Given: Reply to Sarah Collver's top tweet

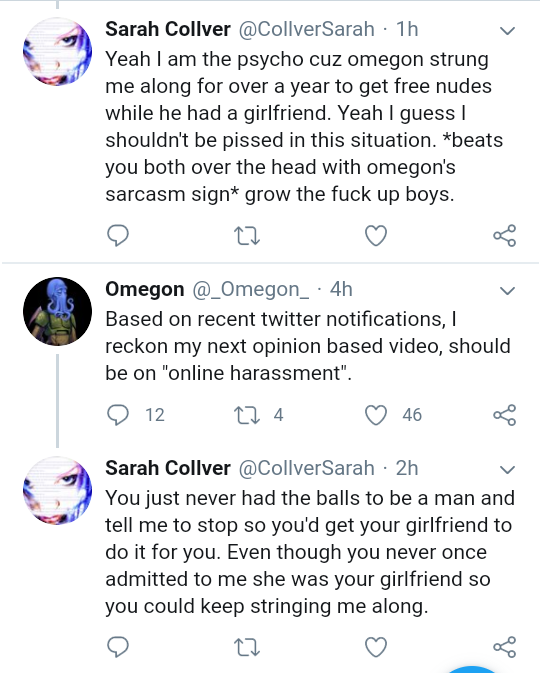Looking at the screenshot, I should [x=118, y=235].
